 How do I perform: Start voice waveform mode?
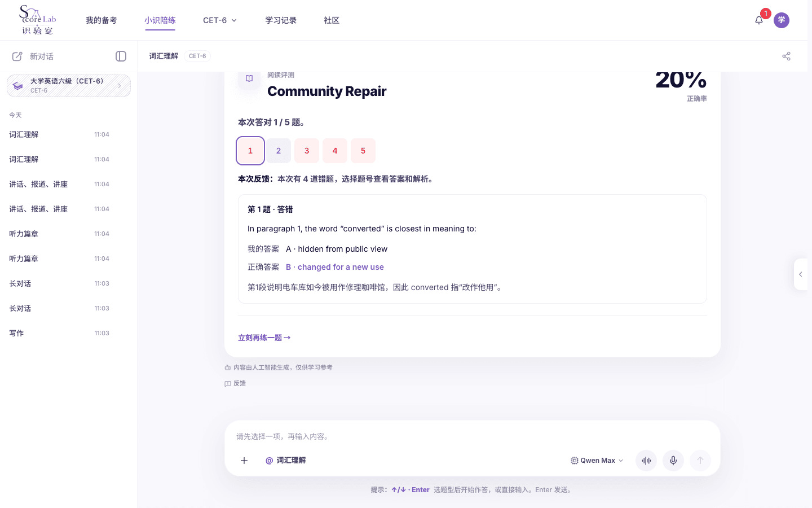pos(646,461)
